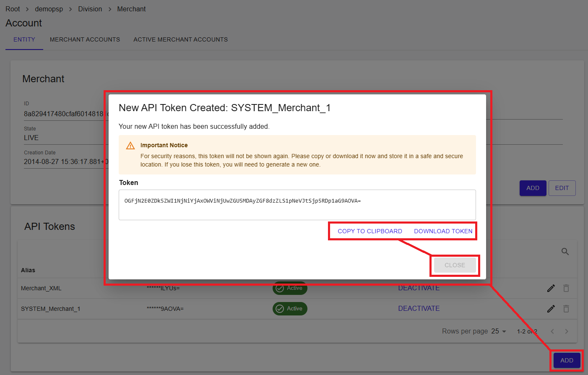
Task: Click COPY TO CLIPBOARD button
Action: [370, 231]
